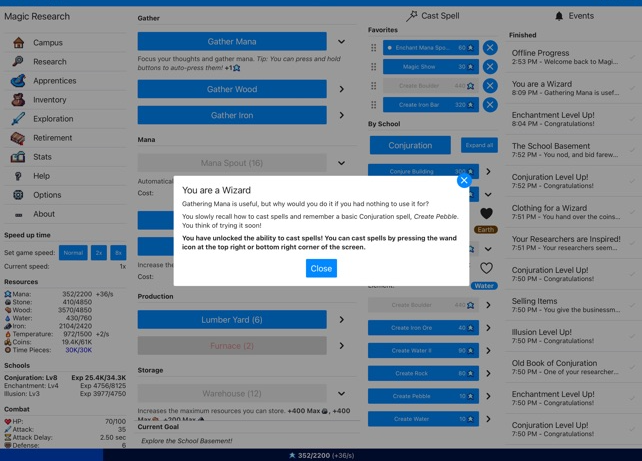Grab drag handle beside Create Iron Bar favorite

373,105
